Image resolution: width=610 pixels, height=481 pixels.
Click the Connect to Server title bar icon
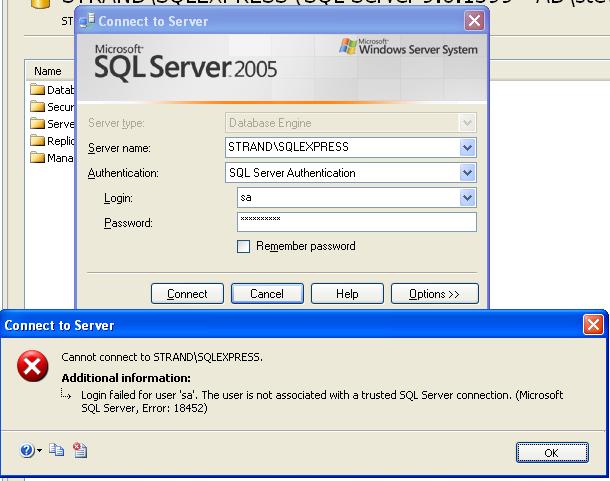click(x=87, y=20)
